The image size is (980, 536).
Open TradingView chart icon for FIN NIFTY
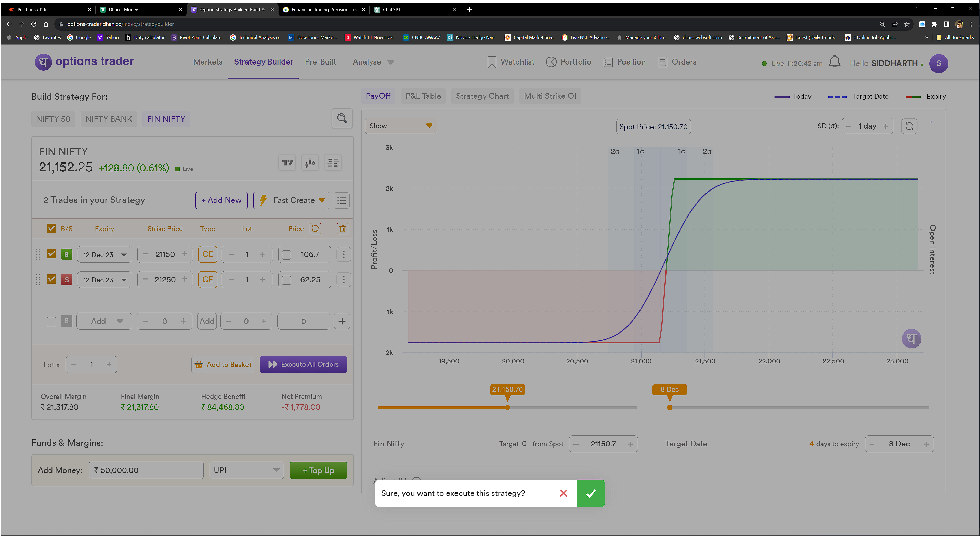[x=287, y=163]
